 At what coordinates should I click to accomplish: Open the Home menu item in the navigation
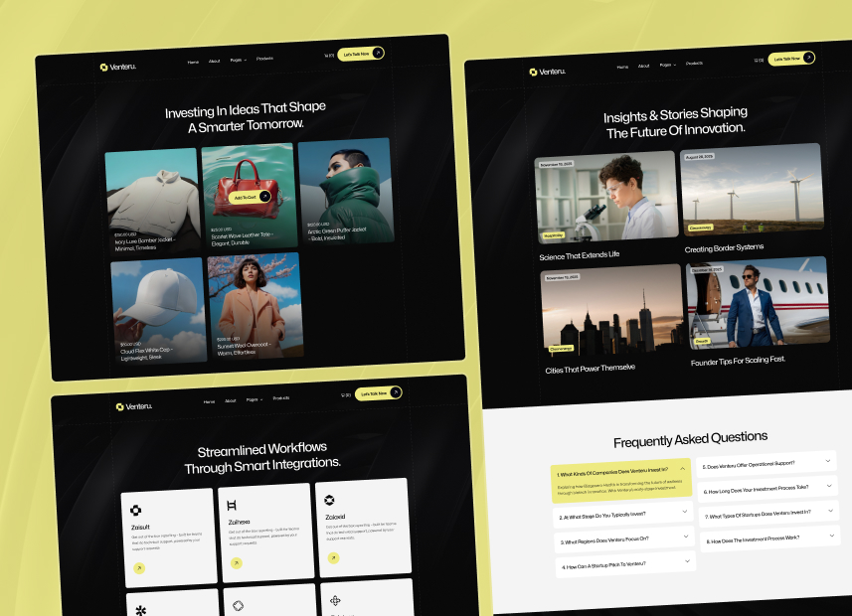192,61
